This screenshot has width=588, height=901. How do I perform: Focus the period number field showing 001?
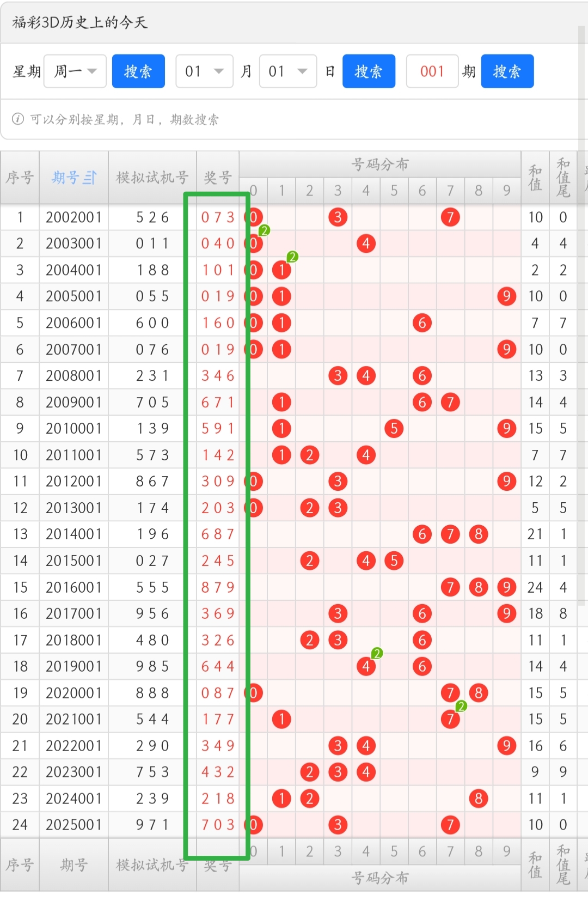click(x=432, y=71)
